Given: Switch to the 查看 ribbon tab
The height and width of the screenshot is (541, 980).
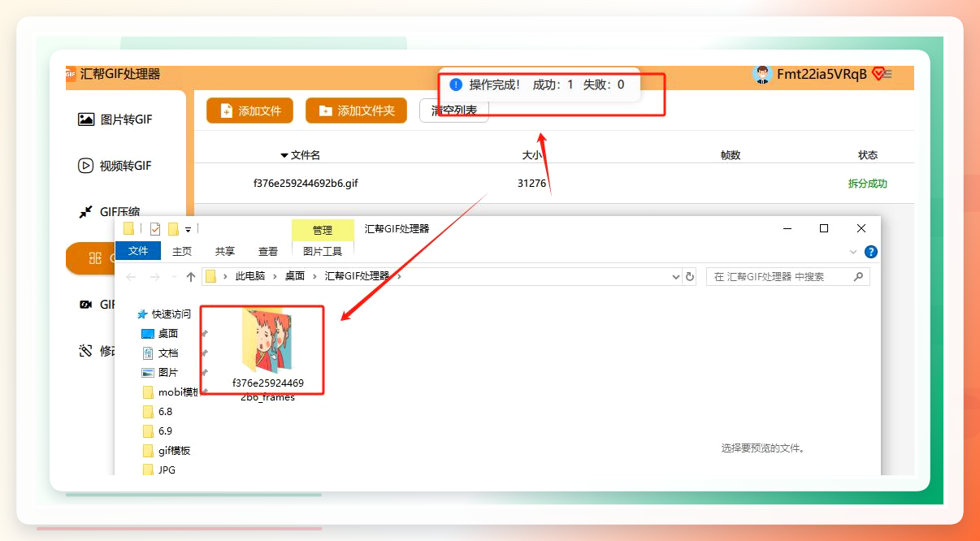Looking at the screenshot, I should pyautogui.click(x=268, y=252).
